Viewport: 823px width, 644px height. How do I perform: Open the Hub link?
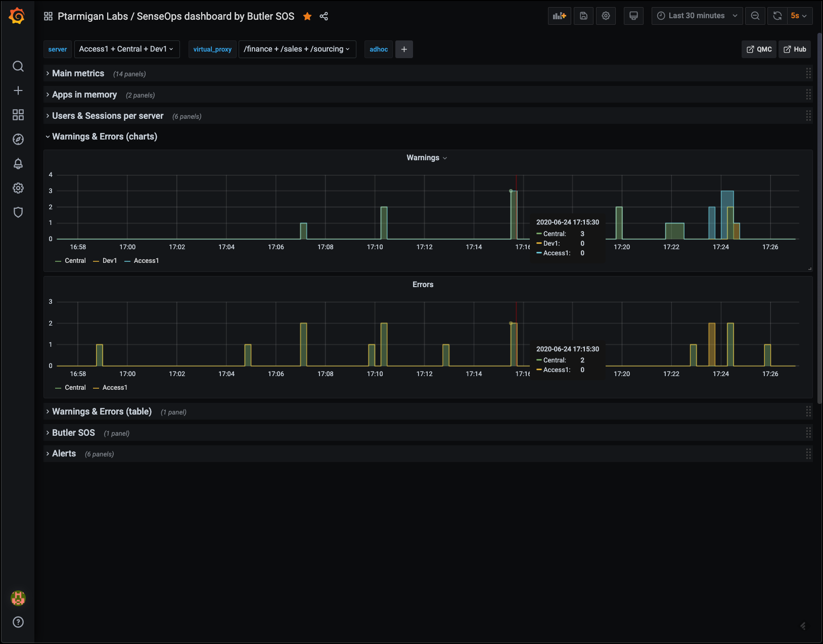795,49
